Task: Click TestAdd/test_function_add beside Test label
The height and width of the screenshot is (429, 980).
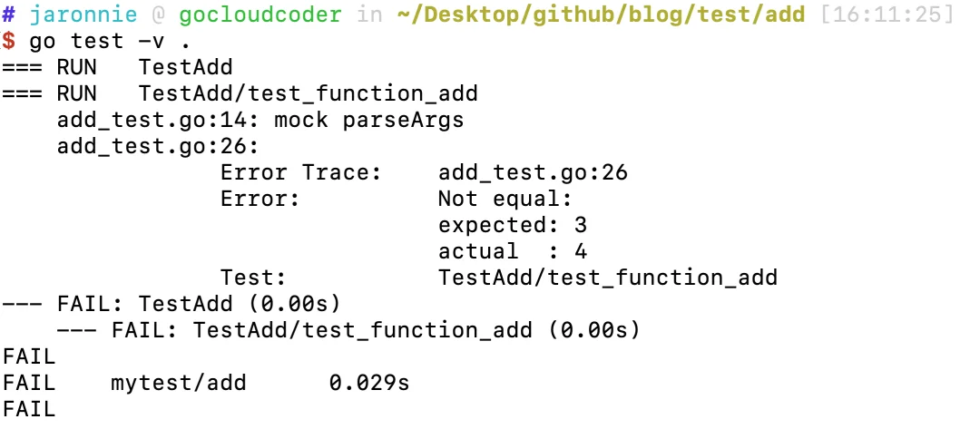Action: coord(607,278)
